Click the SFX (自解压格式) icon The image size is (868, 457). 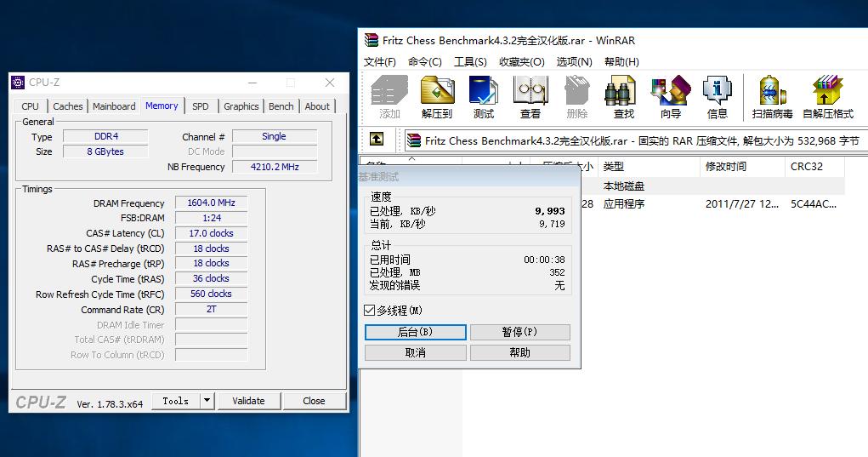click(x=827, y=90)
